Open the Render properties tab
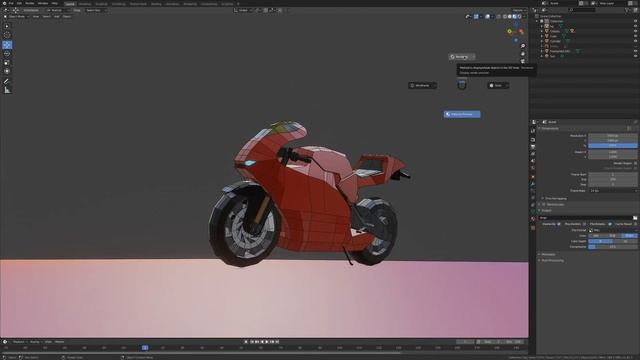The image size is (640, 360). click(x=533, y=140)
